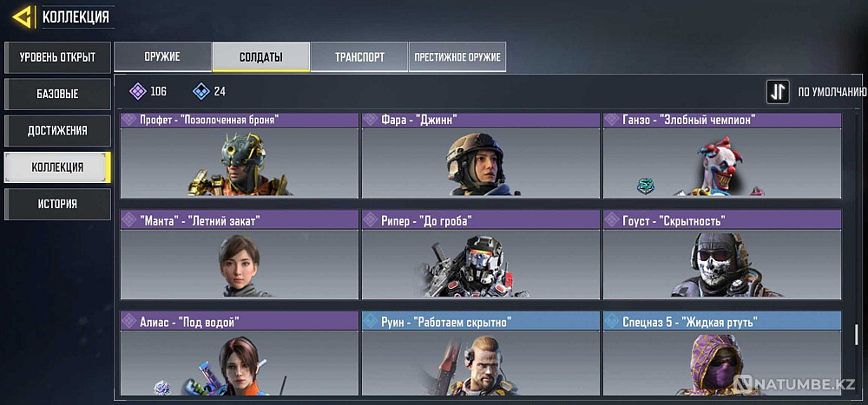Select the Фара Джинн soldier card
This screenshot has height=405, width=868.
coord(481,155)
